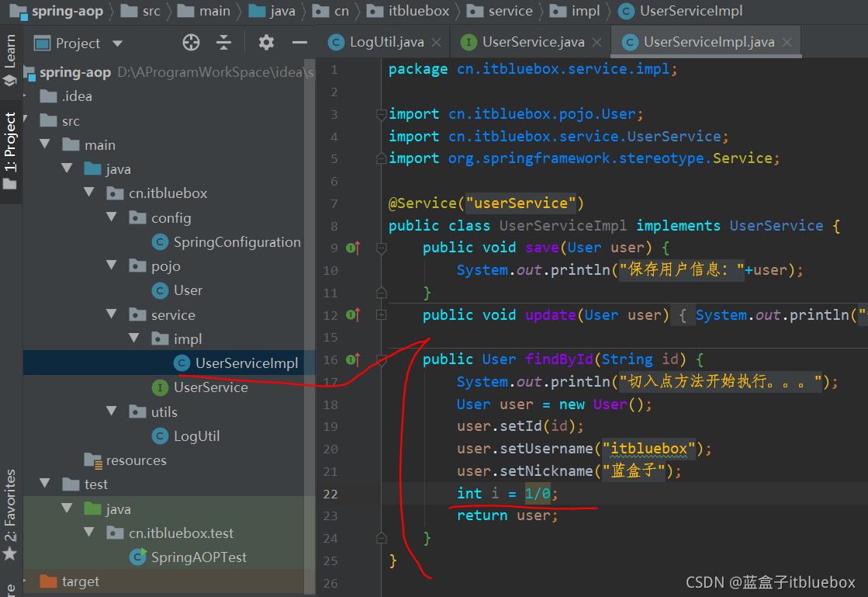Open SpringAOPTest class in tree
The image size is (868, 597).
click(x=188, y=557)
